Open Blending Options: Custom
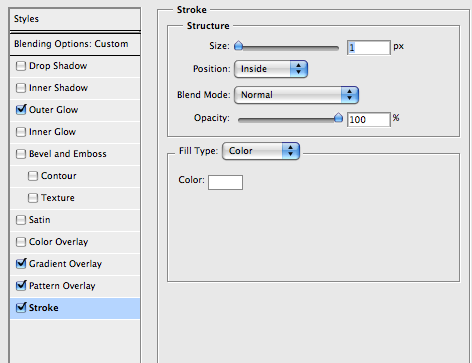Screen dimensions: 472x363 pos(75,44)
